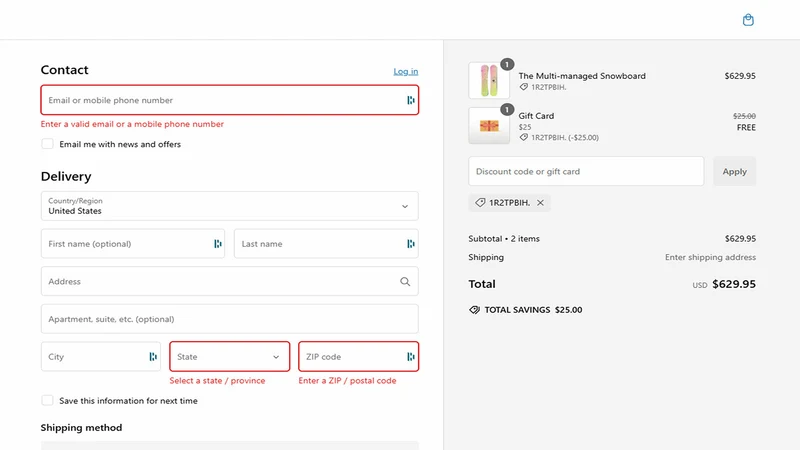The width and height of the screenshot is (800, 450).
Task: Click the Total Savings tag icon
Action: 474,310
